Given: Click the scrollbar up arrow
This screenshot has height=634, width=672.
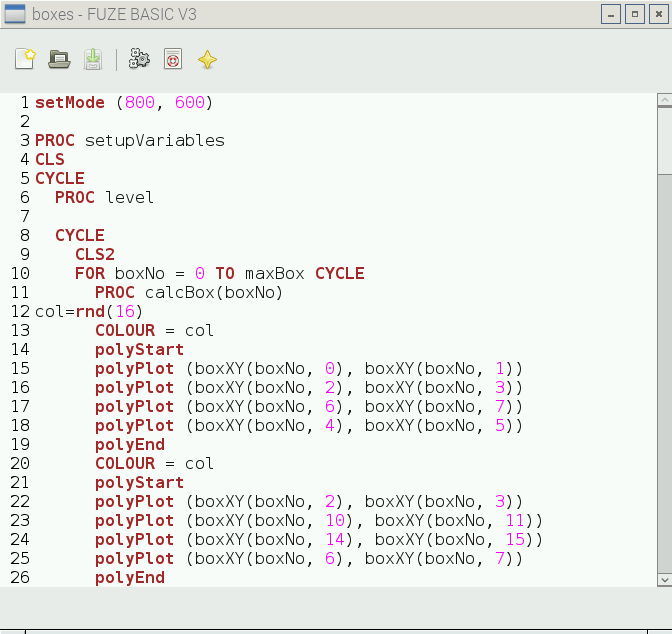Looking at the screenshot, I should pyautogui.click(x=664, y=100).
